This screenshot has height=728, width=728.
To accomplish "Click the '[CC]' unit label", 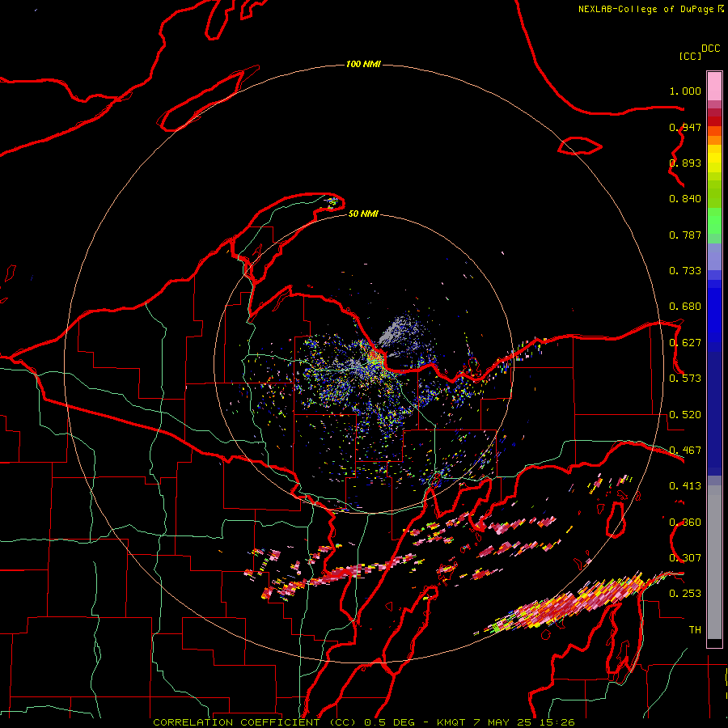I will [x=690, y=56].
